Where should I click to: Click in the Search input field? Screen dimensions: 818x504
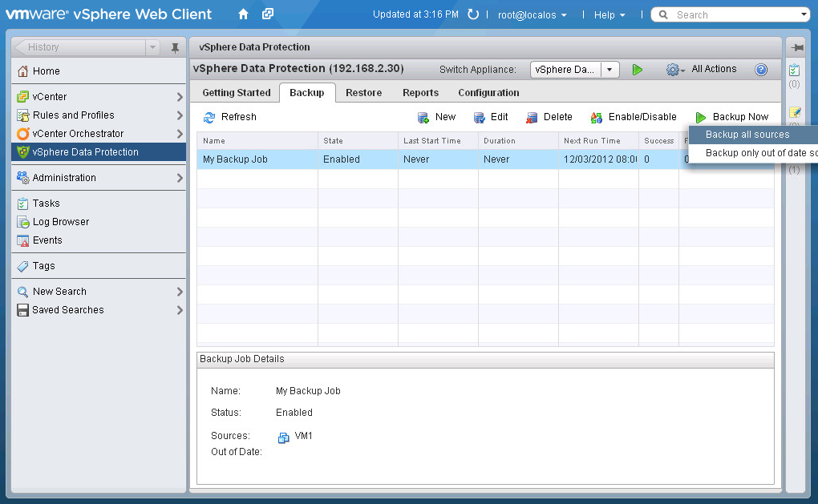735,14
